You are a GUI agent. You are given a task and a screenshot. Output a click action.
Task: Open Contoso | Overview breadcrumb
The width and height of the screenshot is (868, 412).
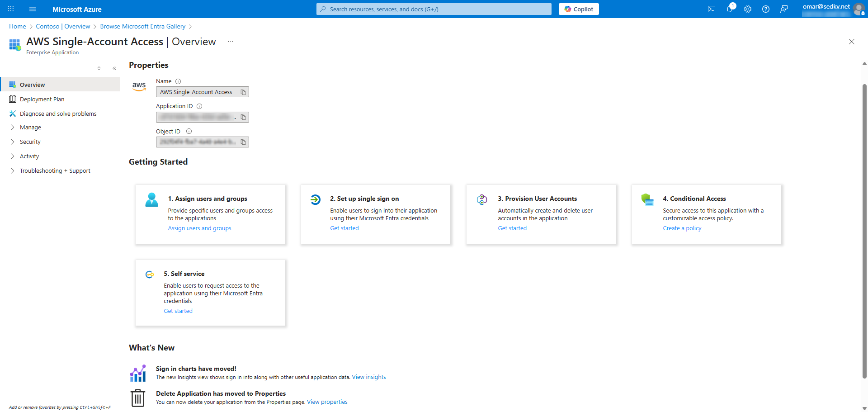click(63, 26)
